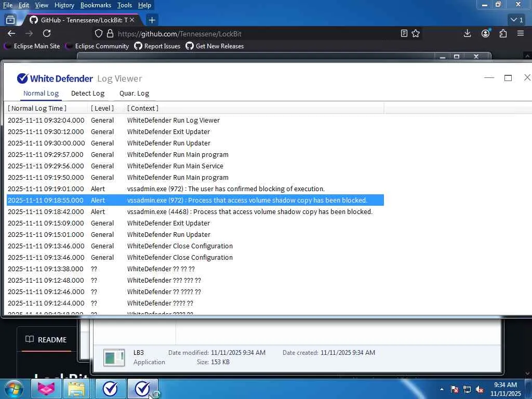Open first White Defender taskbar icon
The width and height of the screenshot is (532, 399).
110,389
